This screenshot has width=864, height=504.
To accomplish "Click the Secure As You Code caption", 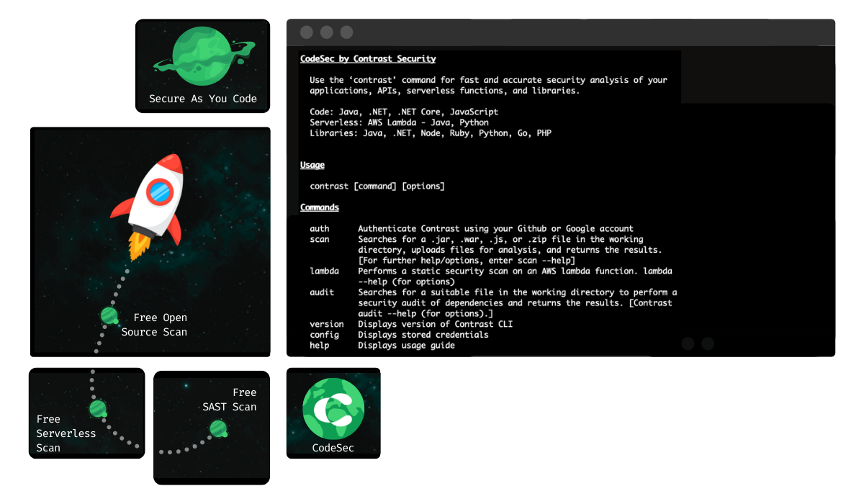I will (x=202, y=99).
